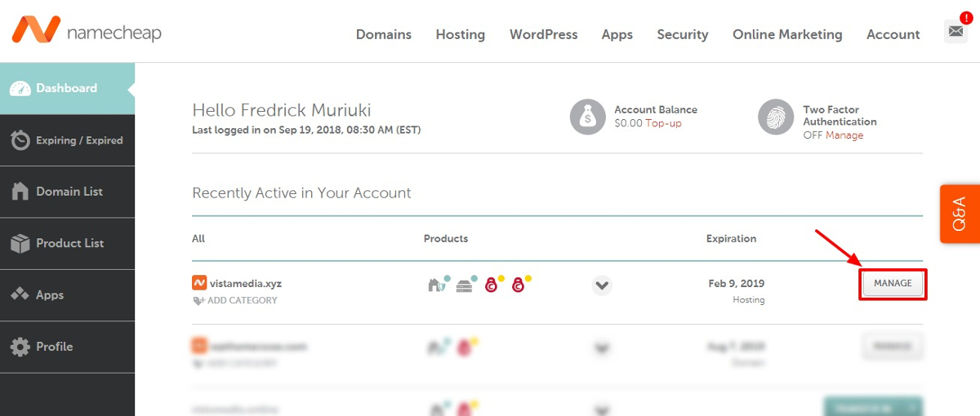The width and height of the screenshot is (980, 416).
Task: Click Manage link under Two Factor Authentication
Action: click(x=844, y=135)
